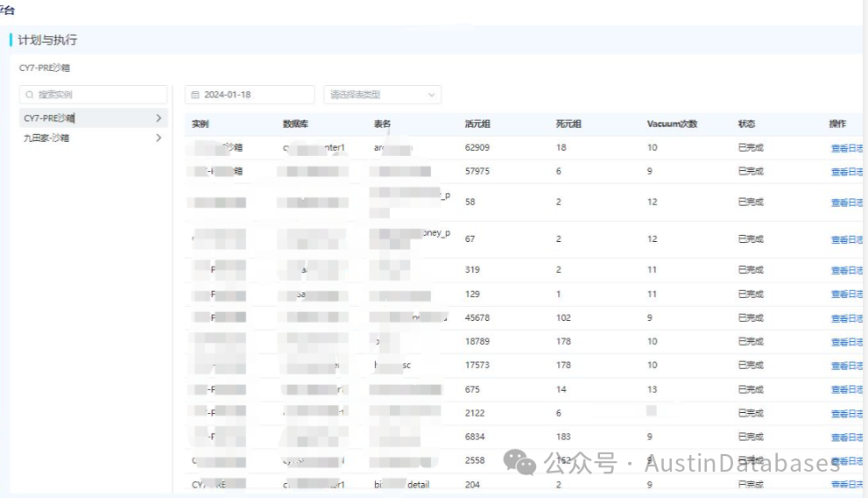
Task: Click the 表名 column header
Action: tap(383, 125)
